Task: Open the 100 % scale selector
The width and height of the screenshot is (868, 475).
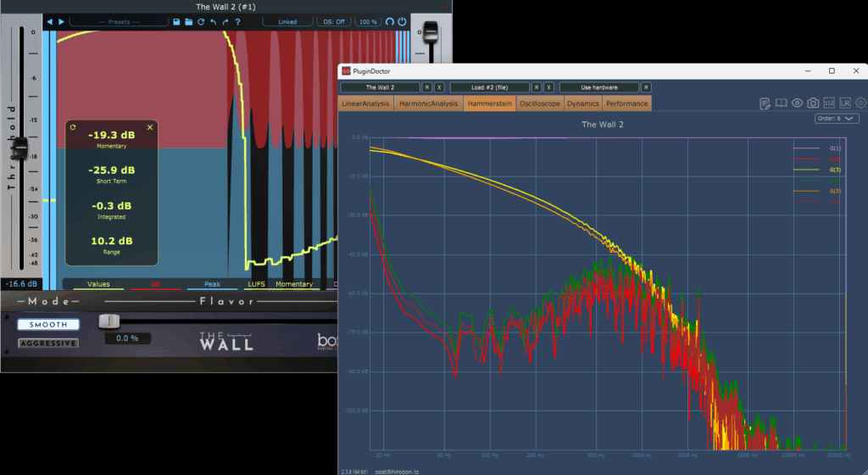Action: (368, 21)
